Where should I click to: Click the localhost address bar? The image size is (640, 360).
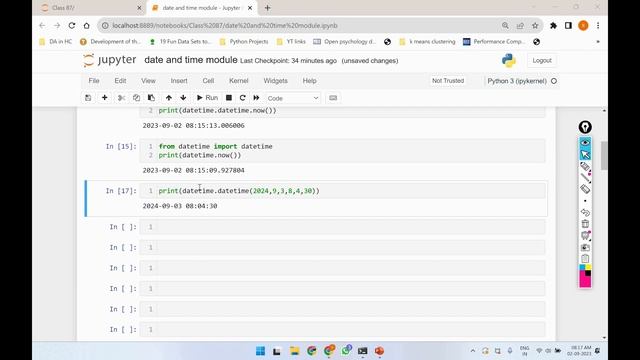coord(302,25)
